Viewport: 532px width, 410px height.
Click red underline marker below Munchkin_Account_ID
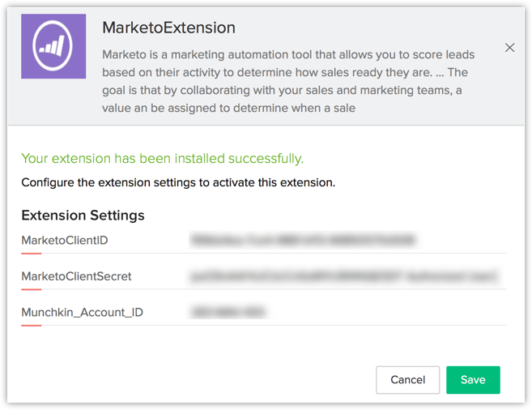point(31,325)
